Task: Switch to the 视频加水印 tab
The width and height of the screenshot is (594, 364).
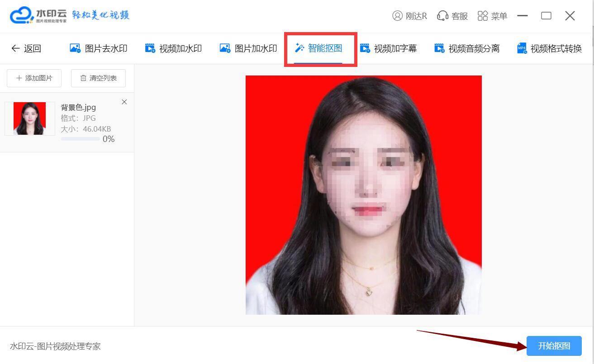Action: click(173, 48)
